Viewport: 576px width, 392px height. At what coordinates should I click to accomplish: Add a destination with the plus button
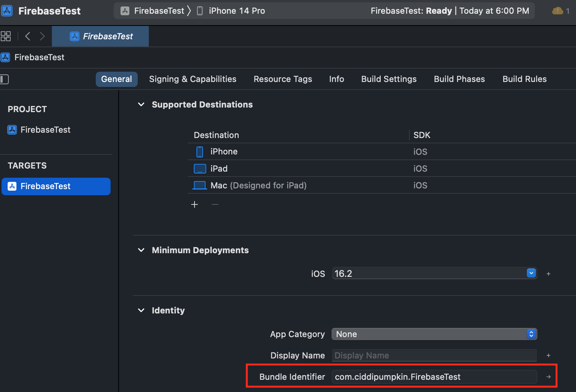[195, 204]
